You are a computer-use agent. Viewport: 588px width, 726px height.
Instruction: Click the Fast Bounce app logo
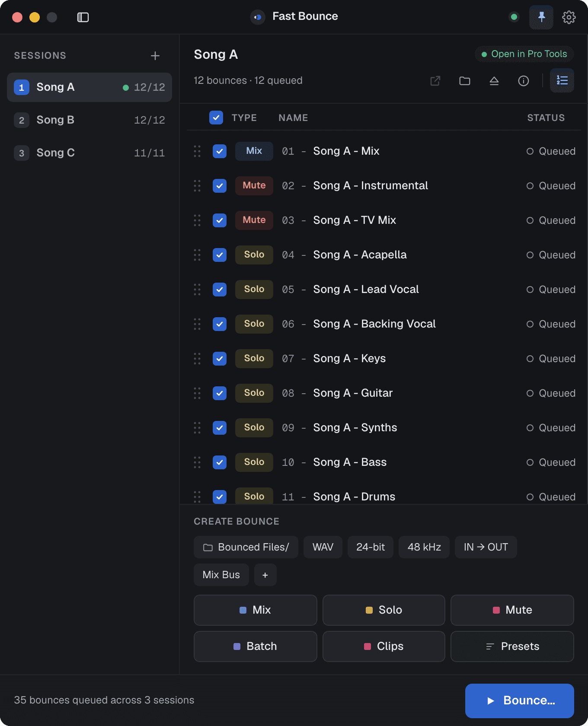coord(258,17)
